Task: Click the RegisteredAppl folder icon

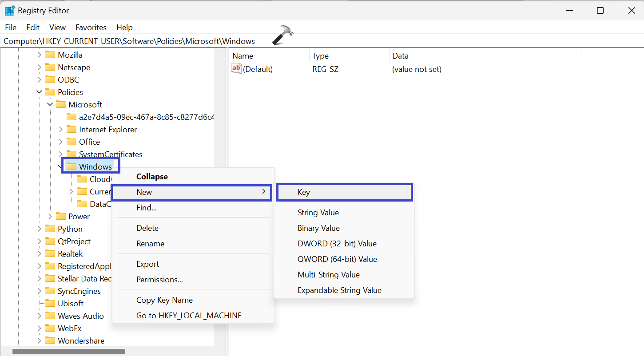Action: [x=50, y=266]
